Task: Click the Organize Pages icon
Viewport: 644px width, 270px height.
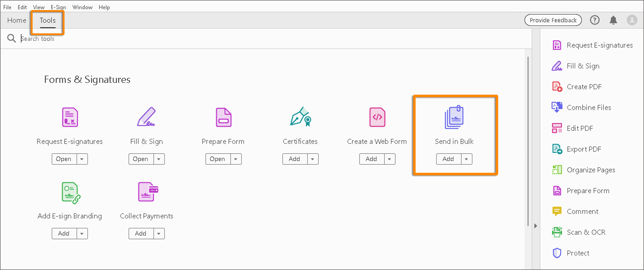Action: pos(557,170)
